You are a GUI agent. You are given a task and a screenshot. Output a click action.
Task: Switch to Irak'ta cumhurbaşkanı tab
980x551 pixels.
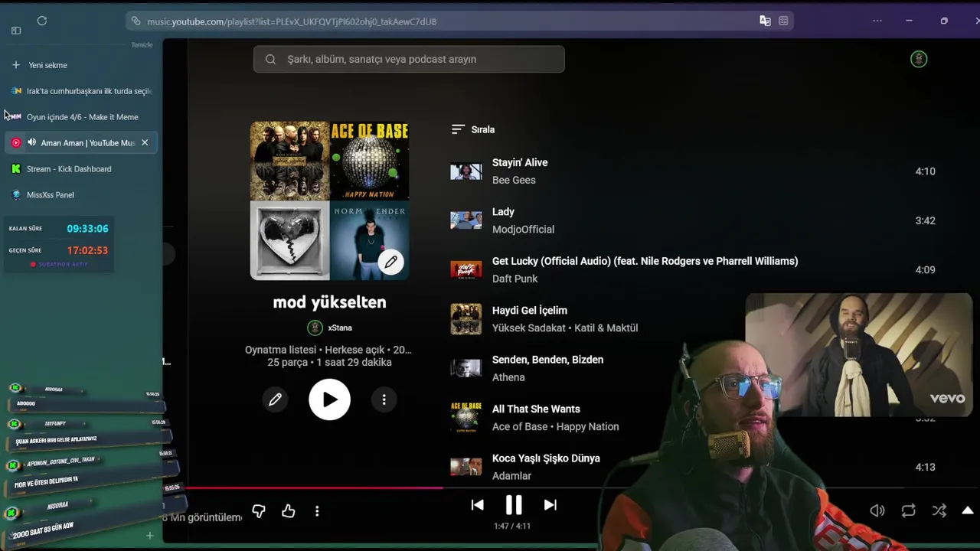point(81,91)
